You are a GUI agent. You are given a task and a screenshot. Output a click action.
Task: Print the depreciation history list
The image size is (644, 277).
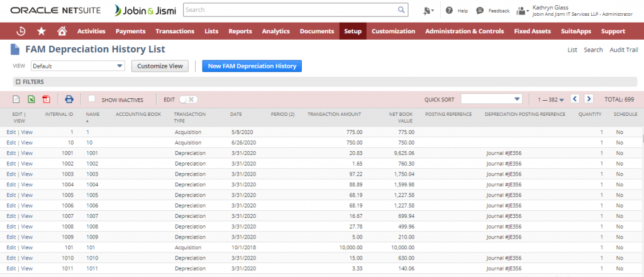(x=69, y=99)
